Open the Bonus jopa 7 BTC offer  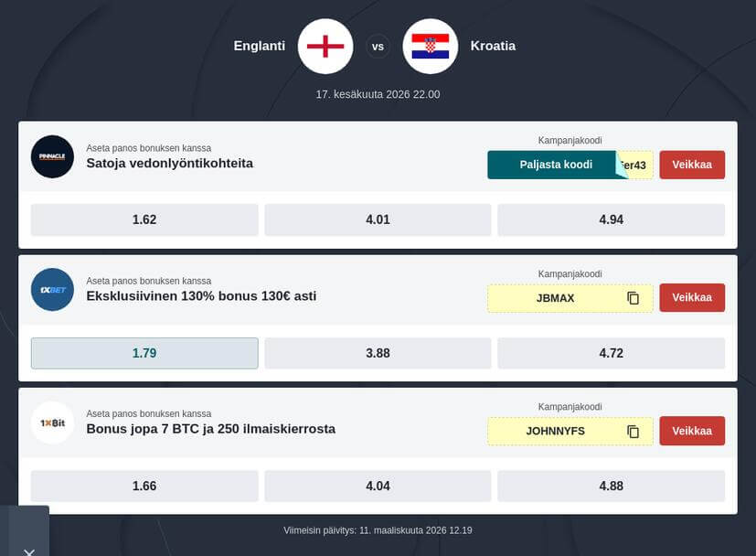(210, 429)
